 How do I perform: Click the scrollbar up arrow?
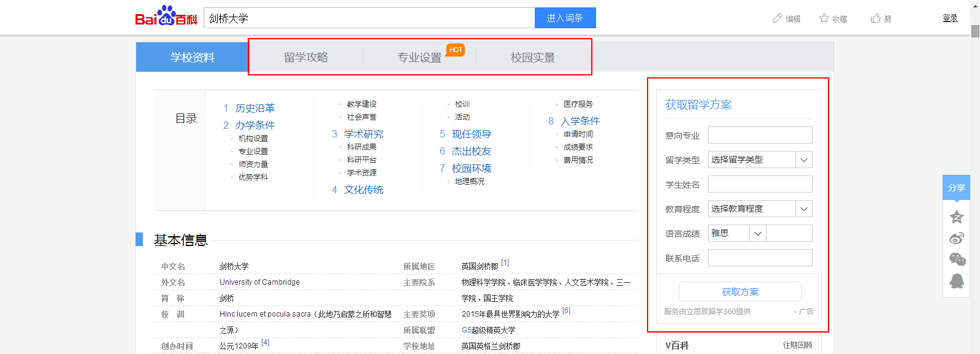(x=975, y=5)
